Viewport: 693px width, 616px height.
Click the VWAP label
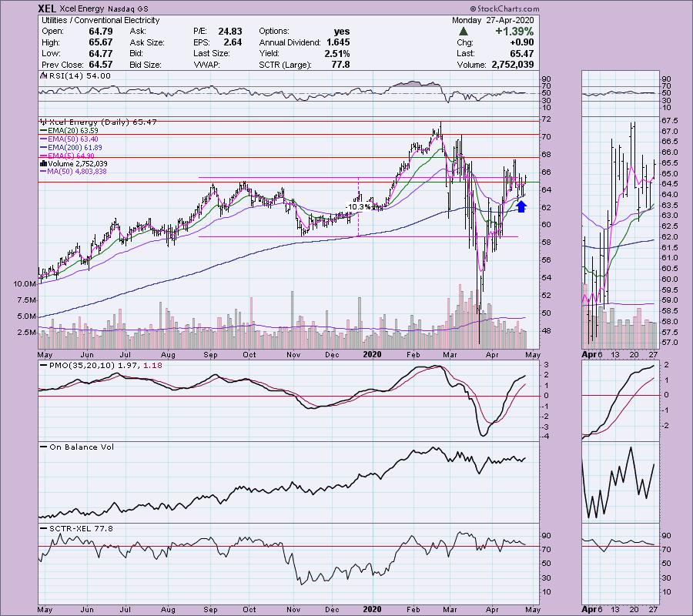click(x=206, y=65)
